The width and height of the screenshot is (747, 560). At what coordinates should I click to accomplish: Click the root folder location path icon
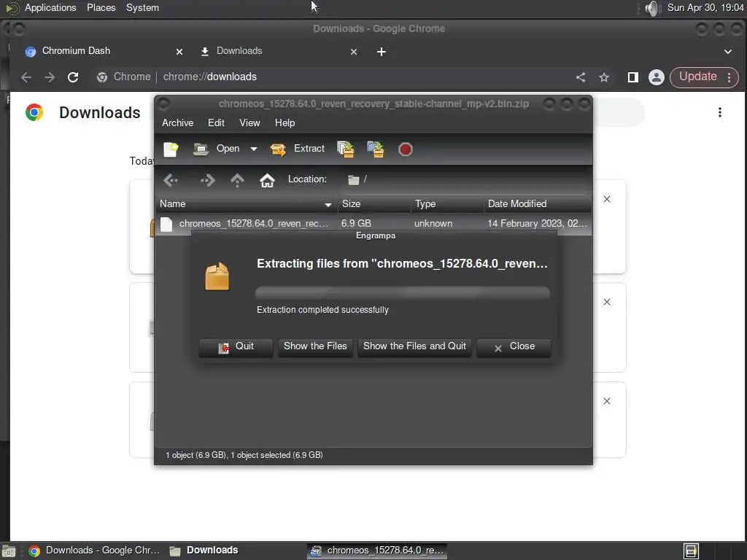pyautogui.click(x=353, y=179)
